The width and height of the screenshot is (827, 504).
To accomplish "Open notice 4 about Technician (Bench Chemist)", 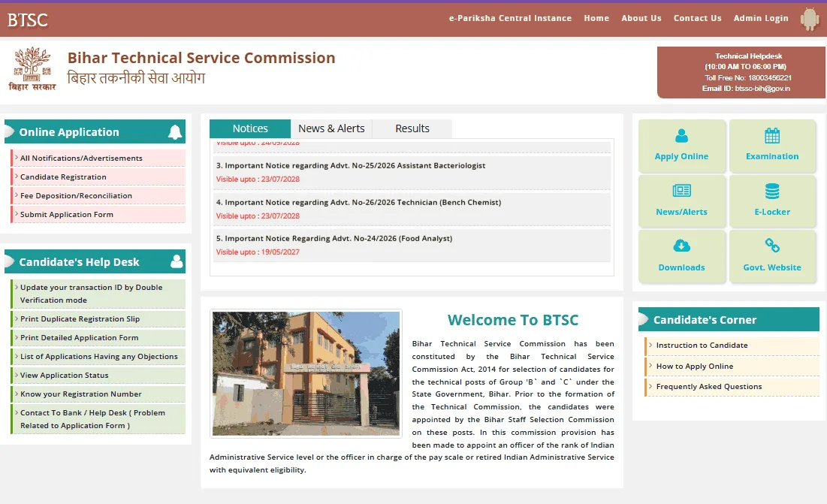I will 358,203.
